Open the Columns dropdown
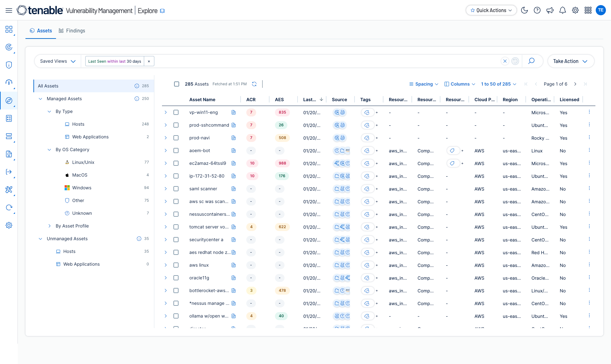Screen dimensions: 611x364 point(460,84)
